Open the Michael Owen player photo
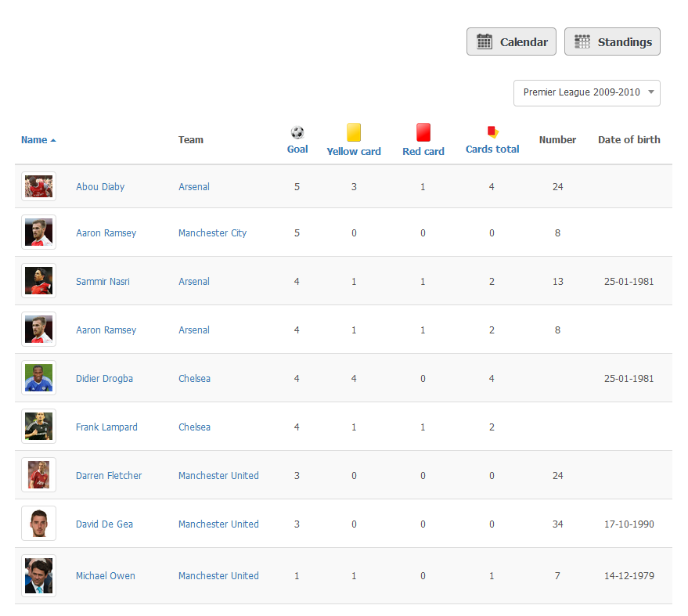Screen dimensions: 688x616 [x=38, y=575]
